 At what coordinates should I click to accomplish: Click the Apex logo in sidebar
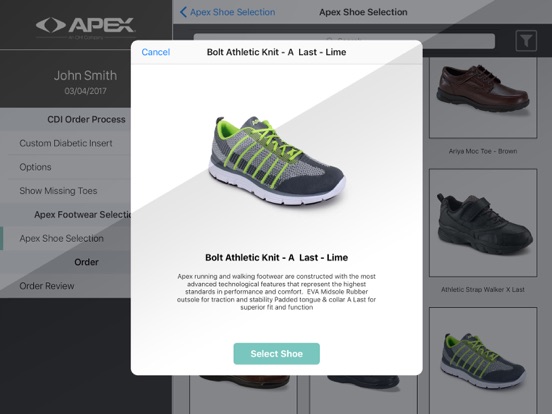86,27
